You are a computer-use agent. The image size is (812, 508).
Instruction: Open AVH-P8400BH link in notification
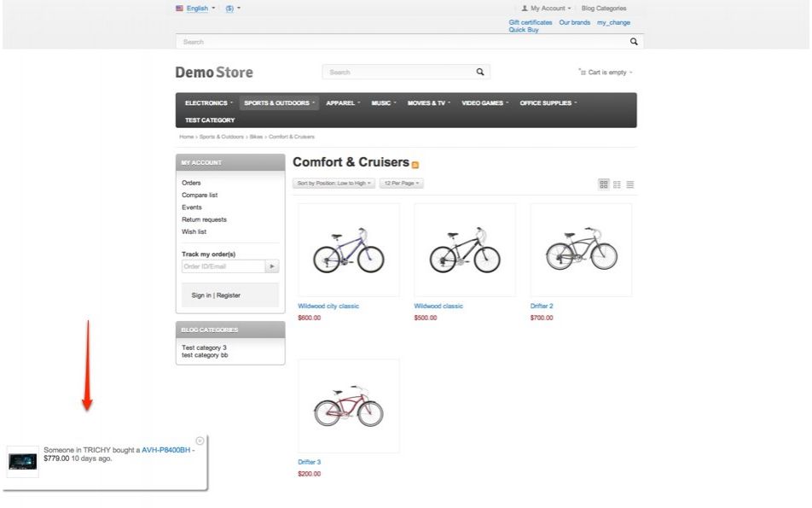[x=166, y=451]
